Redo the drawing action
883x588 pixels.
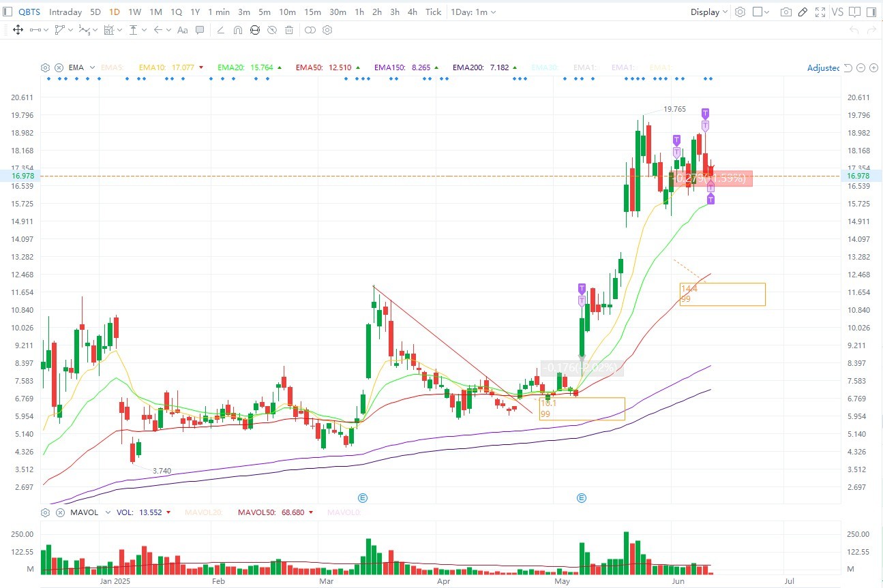tap(872, 30)
